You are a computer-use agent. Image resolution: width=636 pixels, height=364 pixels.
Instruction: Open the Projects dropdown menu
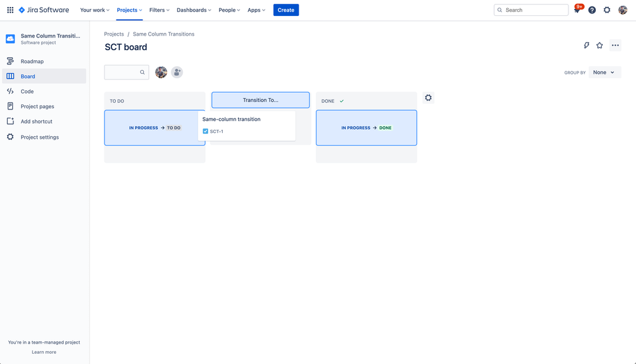(x=129, y=10)
